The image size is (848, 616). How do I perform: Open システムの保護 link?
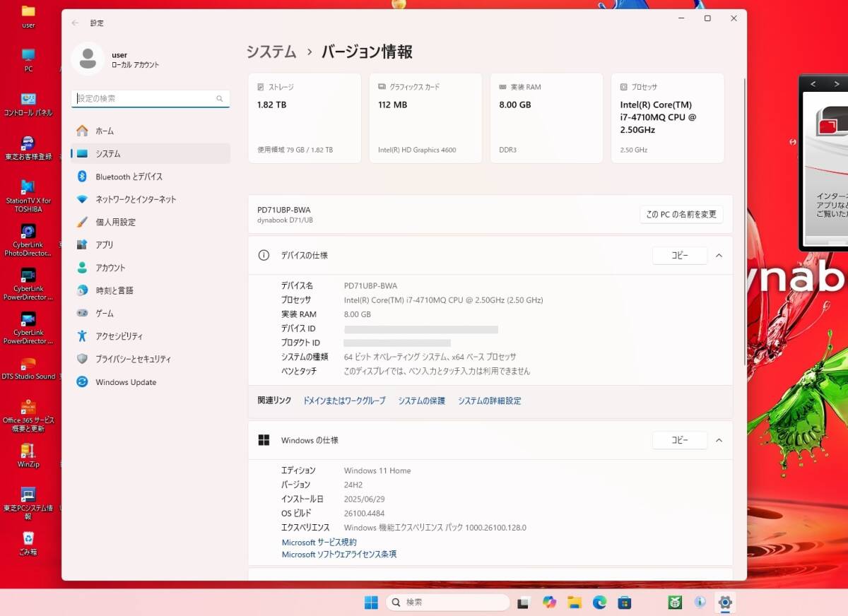(421, 401)
